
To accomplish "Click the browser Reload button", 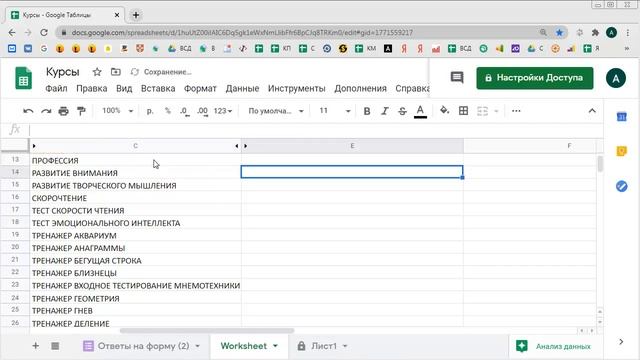I will pos(44,32).
